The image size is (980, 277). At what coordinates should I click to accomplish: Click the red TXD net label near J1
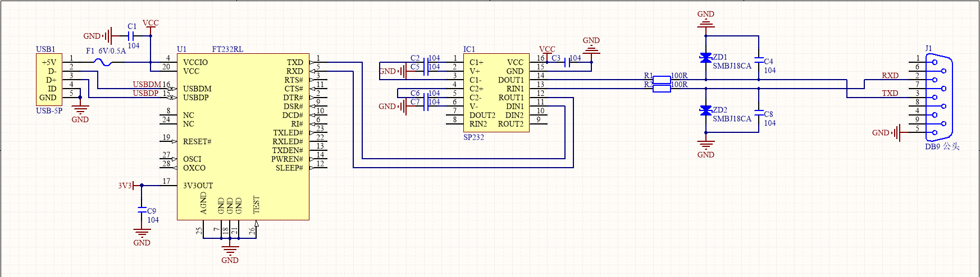pyautogui.click(x=890, y=93)
